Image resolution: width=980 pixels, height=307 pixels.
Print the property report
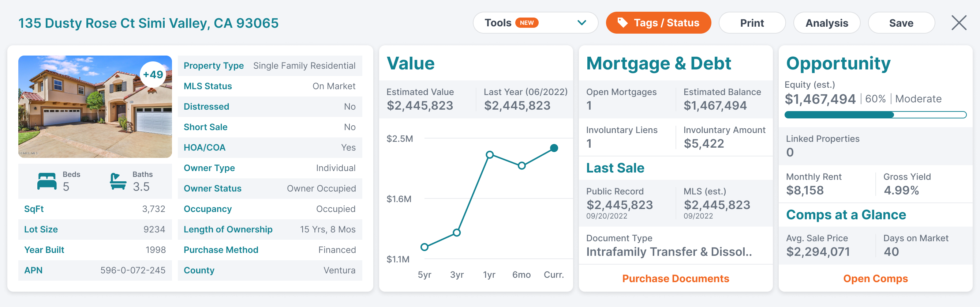752,23
